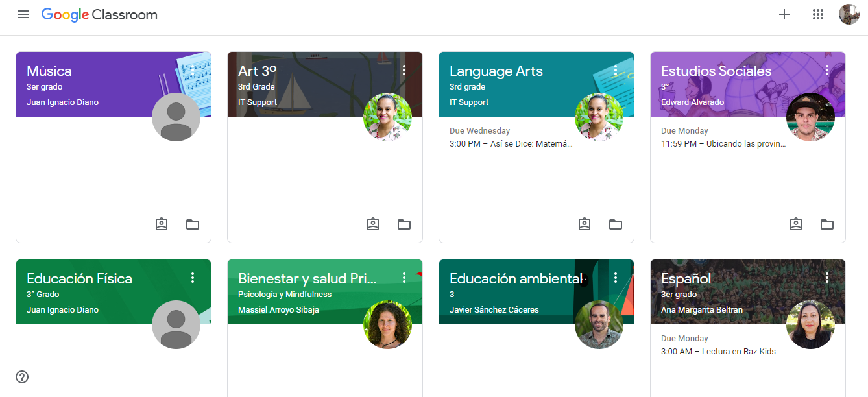Screen dimensions: 868x397
Task: Click the plus icon to join class
Action: pos(784,14)
